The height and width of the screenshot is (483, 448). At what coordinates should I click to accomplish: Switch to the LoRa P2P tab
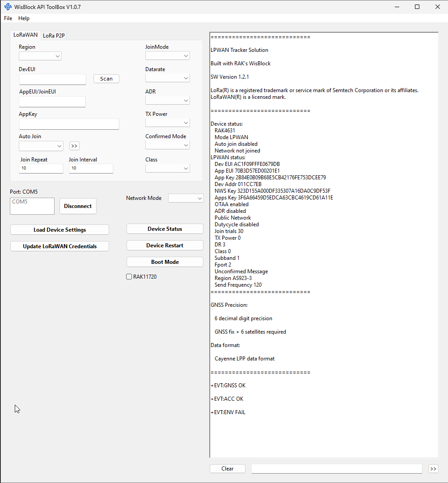coord(54,36)
